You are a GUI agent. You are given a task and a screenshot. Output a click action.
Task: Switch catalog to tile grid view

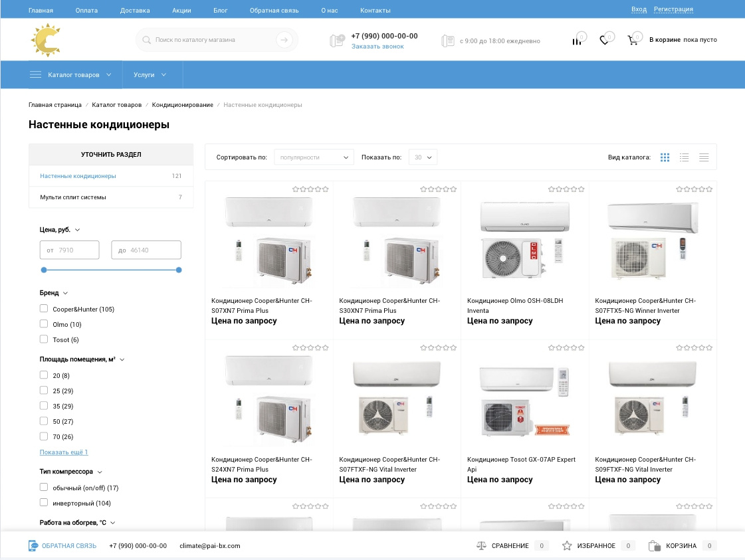tap(665, 157)
